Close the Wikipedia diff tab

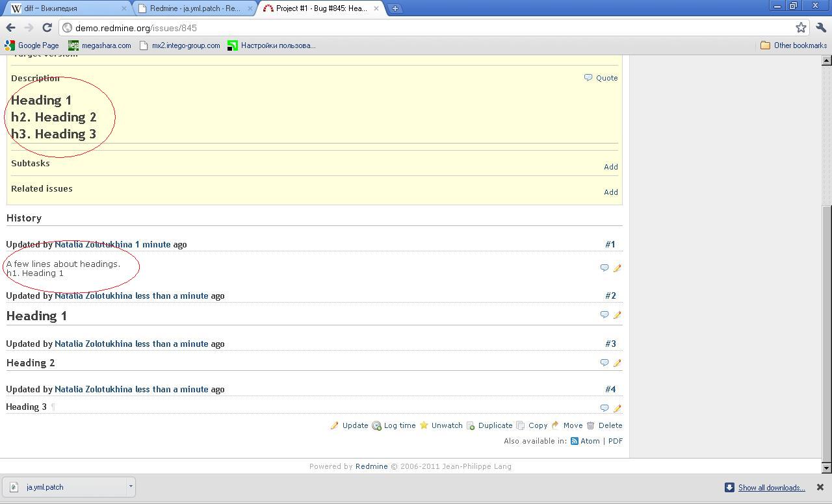pos(124,8)
